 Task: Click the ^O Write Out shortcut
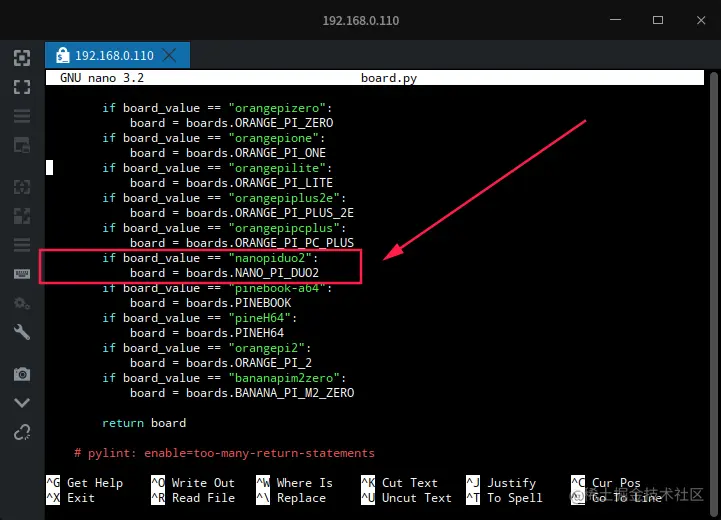click(193, 483)
